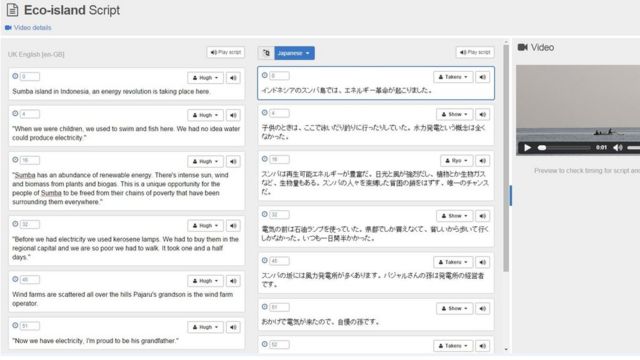Screen dimensions: 640x360
Task: Click the translate icon beside Japanese
Action: pos(266,53)
